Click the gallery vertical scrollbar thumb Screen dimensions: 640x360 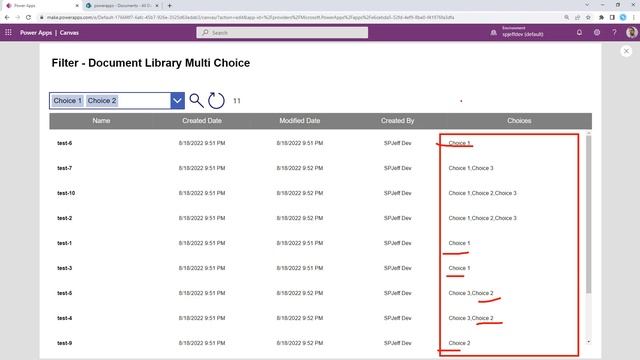589,214
